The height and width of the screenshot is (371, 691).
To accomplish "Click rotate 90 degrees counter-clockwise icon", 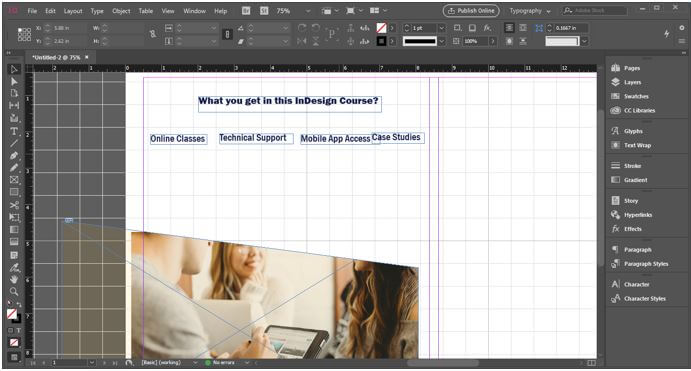I will tap(316, 28).
